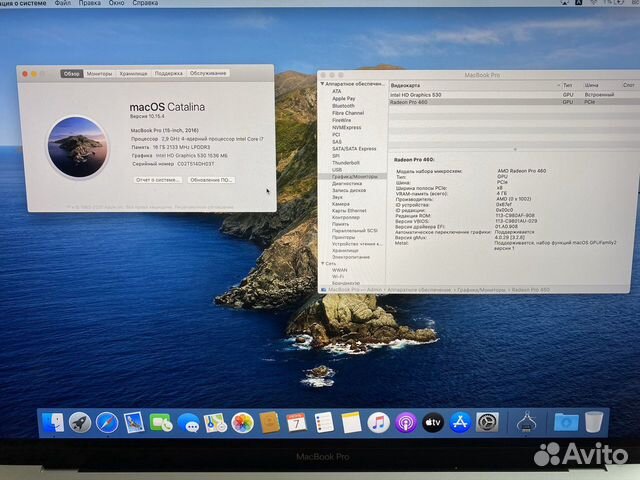Select Карты Ethernet in sidebar
The height and width of the screenshot is (480, 640).
click(x=349, y=211)
